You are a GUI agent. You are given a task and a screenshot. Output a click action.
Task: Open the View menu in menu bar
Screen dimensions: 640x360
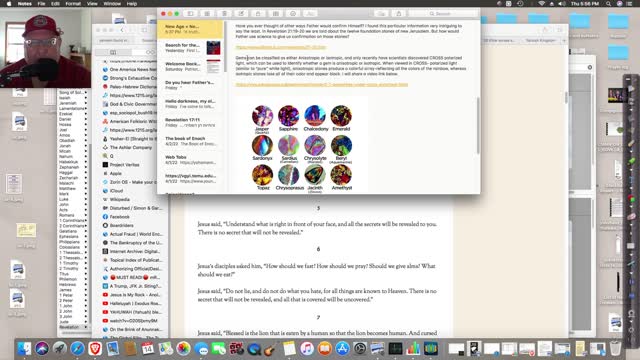click(92, 4)
